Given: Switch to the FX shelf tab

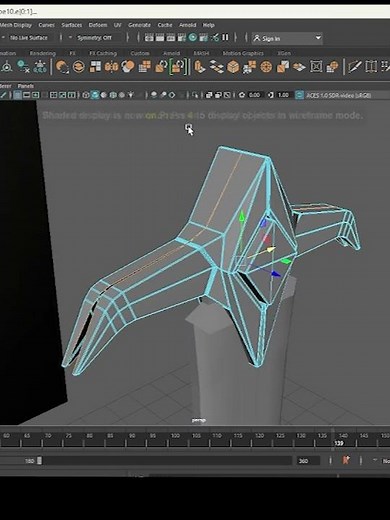Looking at the screenshot, I should (72, 53).
